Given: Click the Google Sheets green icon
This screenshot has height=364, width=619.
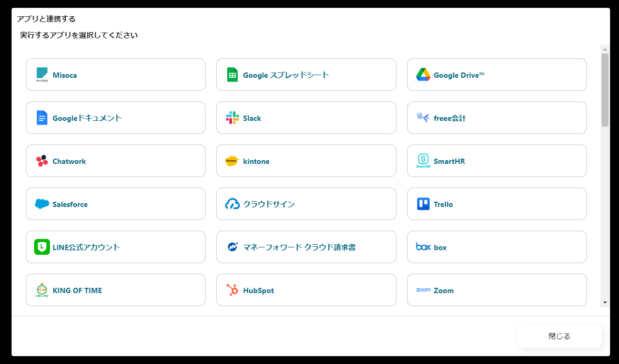Looking at the screenshot, I should click(232, 75).
